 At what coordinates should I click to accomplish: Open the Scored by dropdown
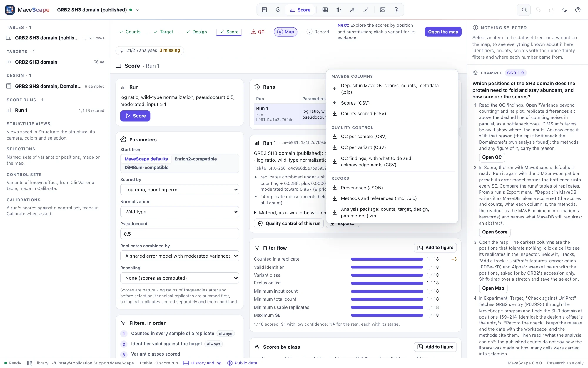(x=180, y=190)
